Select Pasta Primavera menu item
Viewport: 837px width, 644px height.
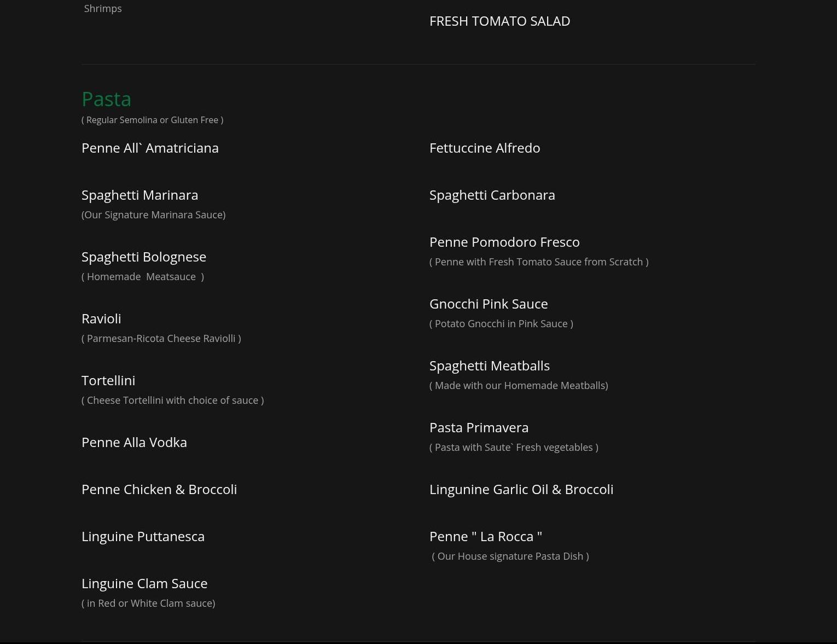coord(479,428)
